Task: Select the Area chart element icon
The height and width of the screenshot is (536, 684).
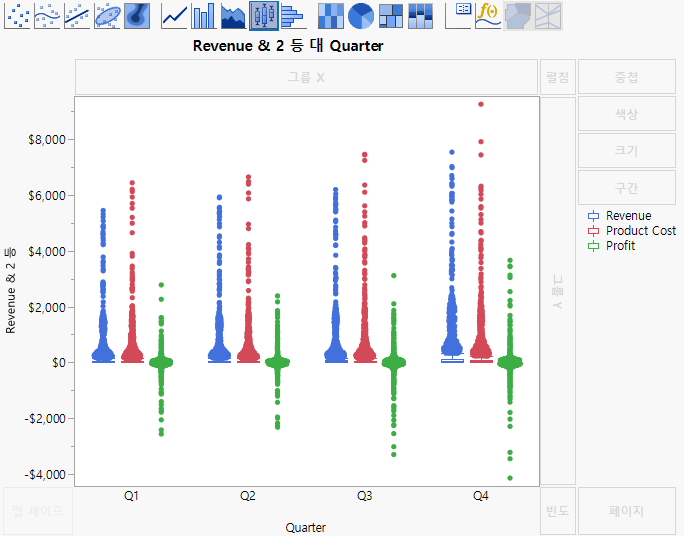Action: coord(233,16)
